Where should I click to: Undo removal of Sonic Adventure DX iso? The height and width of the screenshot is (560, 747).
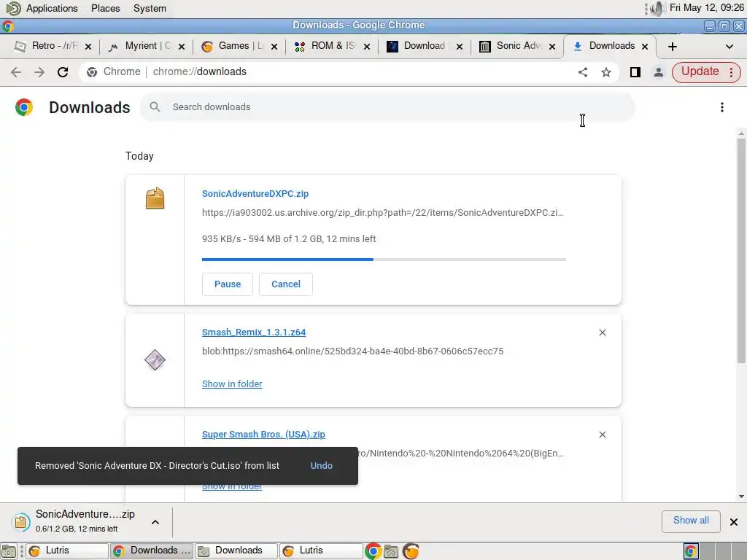click(322, 466)
